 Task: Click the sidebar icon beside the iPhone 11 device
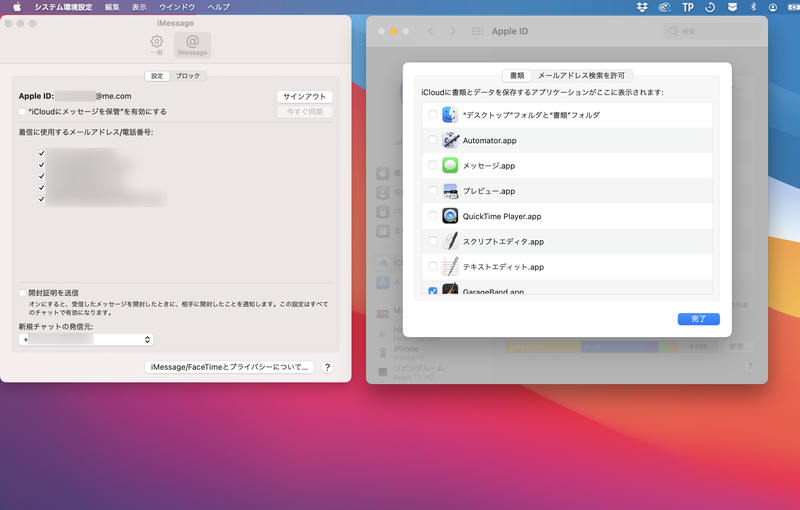click(x=383, y=352)
